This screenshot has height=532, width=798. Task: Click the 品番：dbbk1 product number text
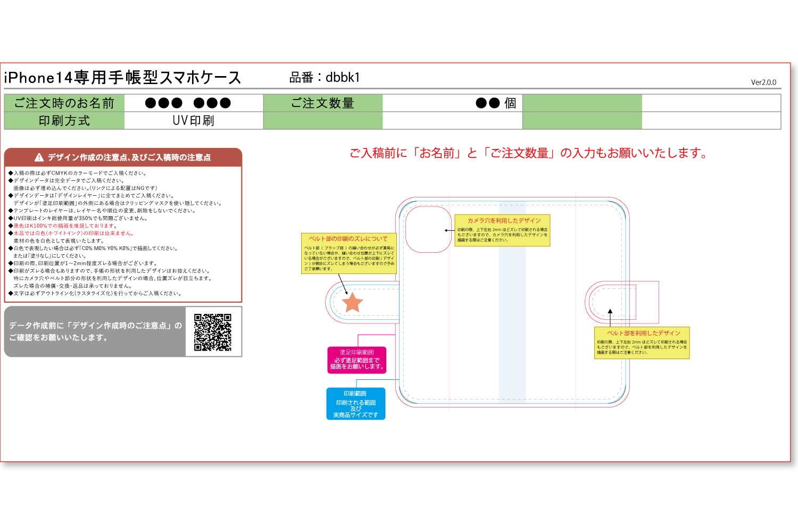tap(325, 78)
